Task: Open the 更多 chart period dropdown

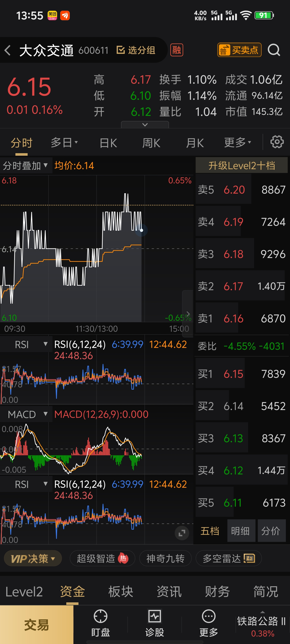Action: pos(238,143)
